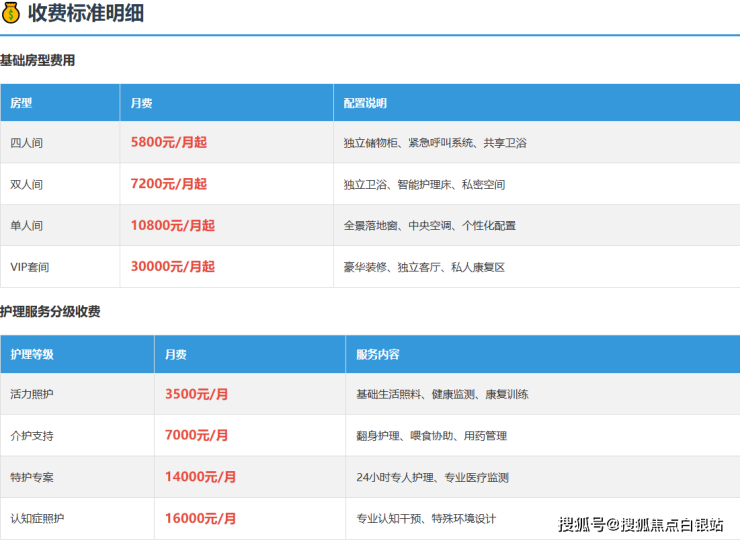
Task: Click the 7000元/月 price for 介护支持
Action: (196, 436)
